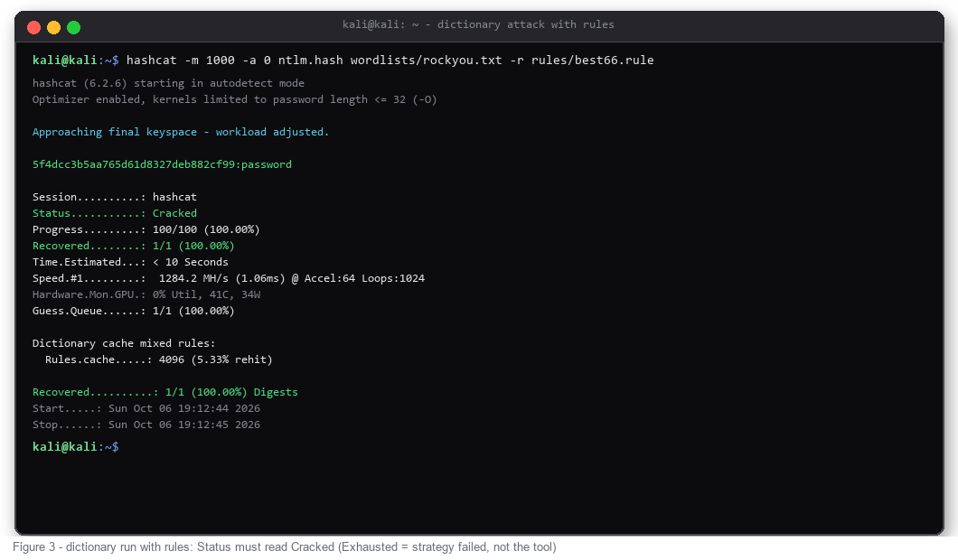Click the 'Status: Cracked' line
Screen dimensions: 958x560
coord(114,213)
